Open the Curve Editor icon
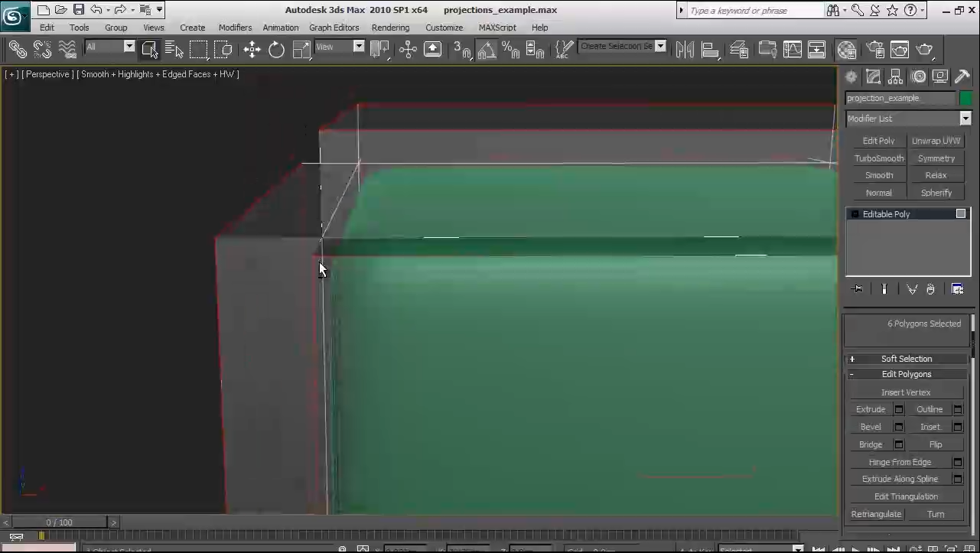 coord(793,50)
